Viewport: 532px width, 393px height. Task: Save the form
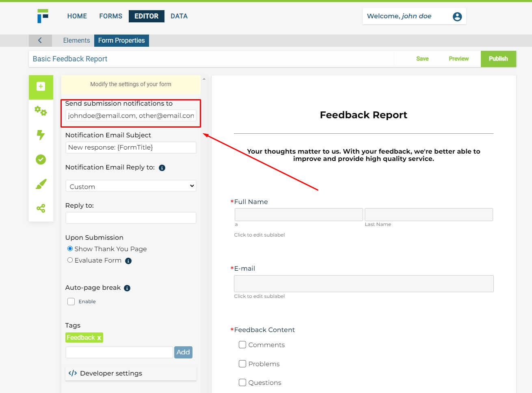tap(422, 59)
